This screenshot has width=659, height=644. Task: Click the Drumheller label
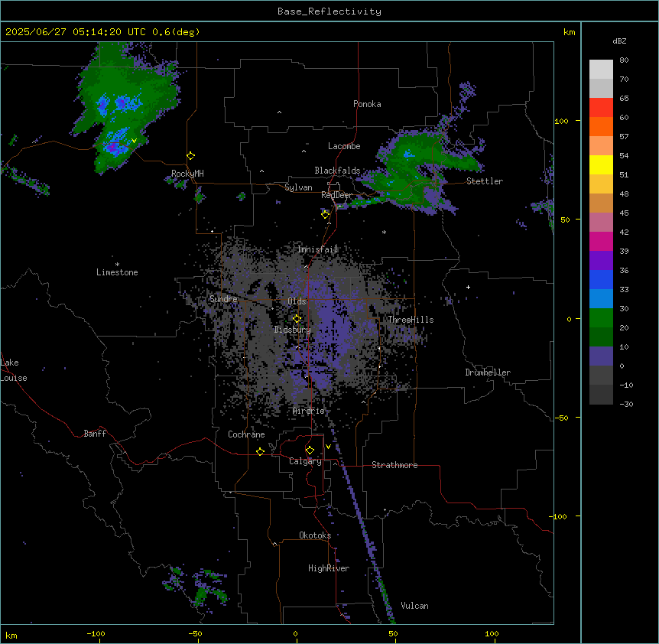tap(488, 372)
